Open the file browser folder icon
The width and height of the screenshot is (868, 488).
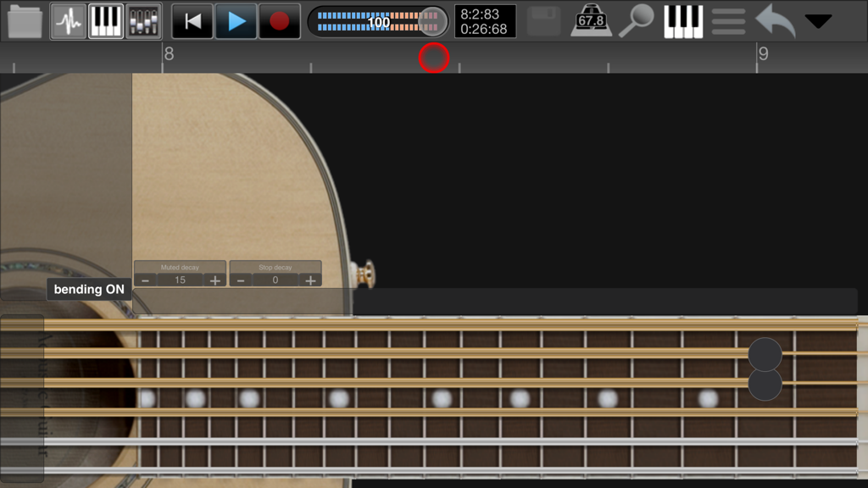coord(25,20)
